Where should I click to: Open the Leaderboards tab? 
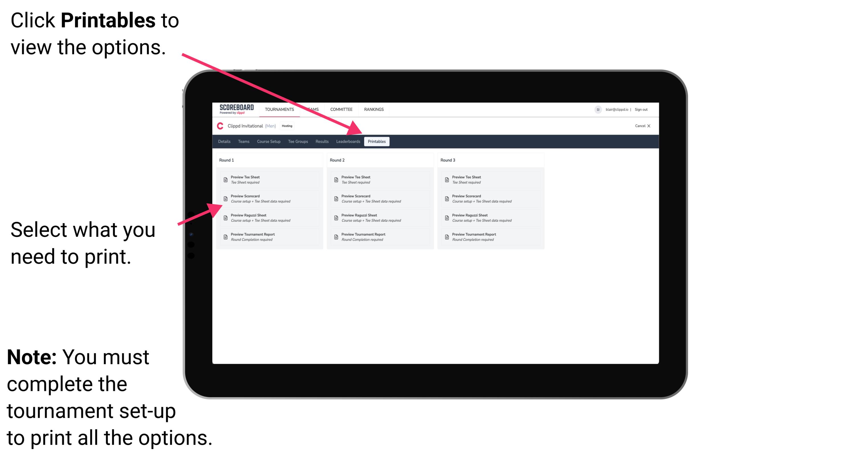(x=348, y=142)
